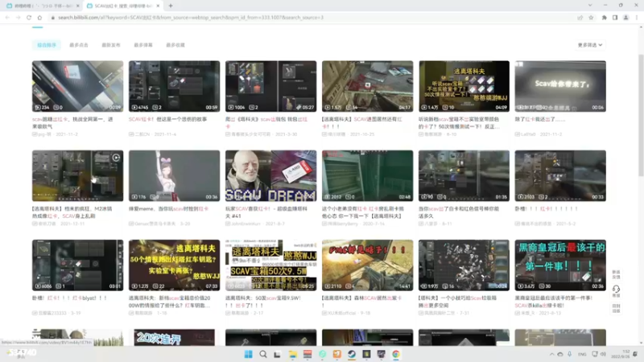644x362 pixels.
Task: Open the 00:09 red card video thumbnail
Action: (77, 86)
